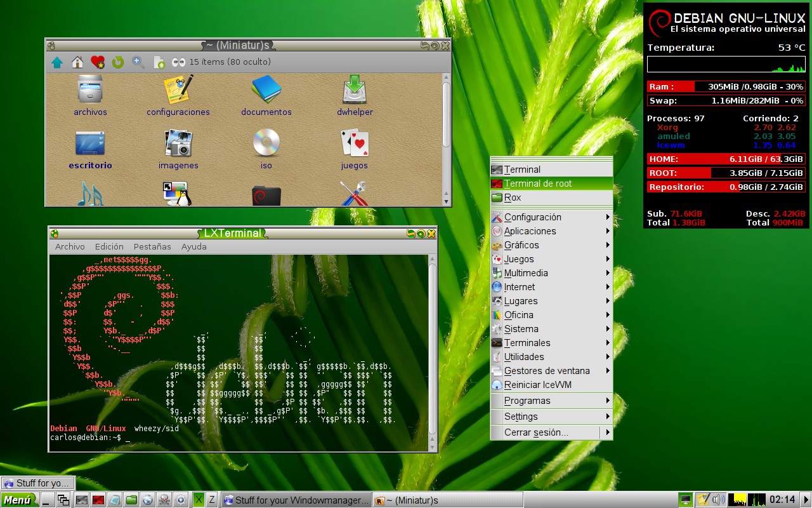Open the imagenes folder
The image size is (812, 508).
(178, 150)
